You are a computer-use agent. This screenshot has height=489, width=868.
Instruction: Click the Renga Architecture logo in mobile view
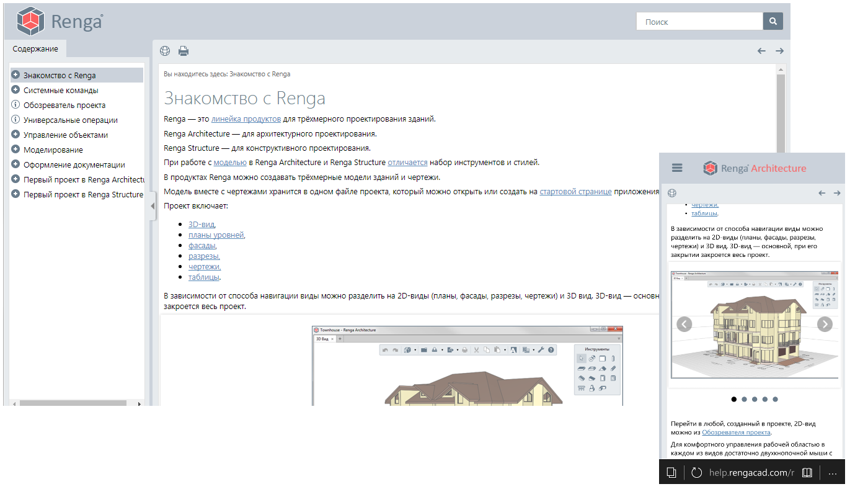coord(755,168)
